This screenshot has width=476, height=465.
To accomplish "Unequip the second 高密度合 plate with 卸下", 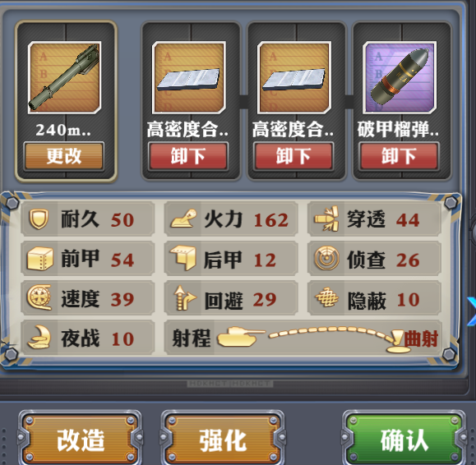I will (293, 156).
